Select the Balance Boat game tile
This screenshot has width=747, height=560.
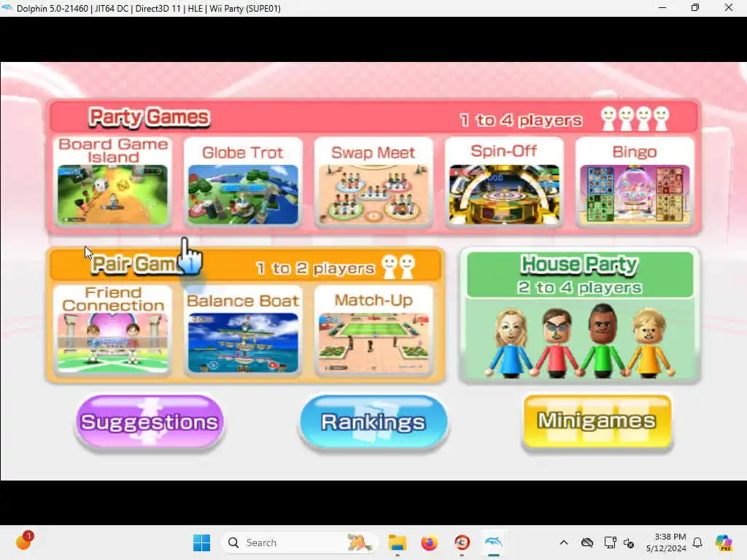point(243,330)
